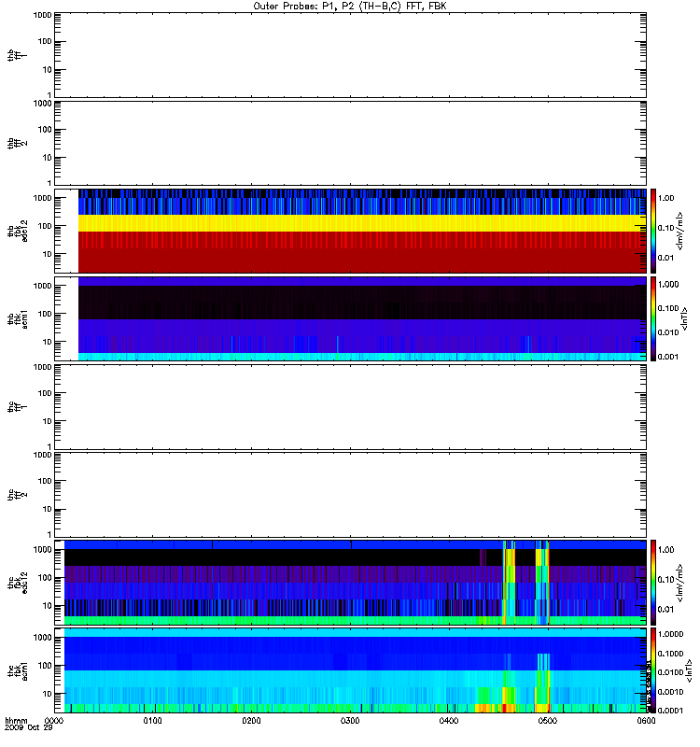Click the '0.0001' tick on thc scm1 color bar

click(670, 711)
